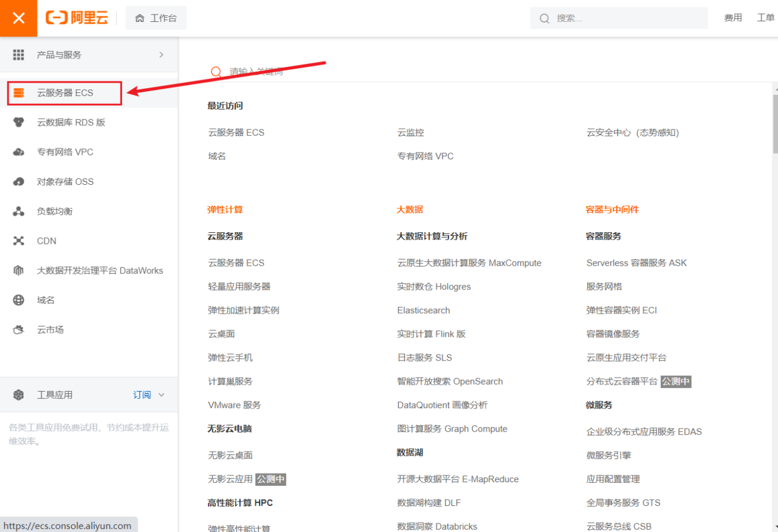This screenshot has height=532, width=778.
Task: Collapse the 工具应用 section chevron
Action: [160, 395]
